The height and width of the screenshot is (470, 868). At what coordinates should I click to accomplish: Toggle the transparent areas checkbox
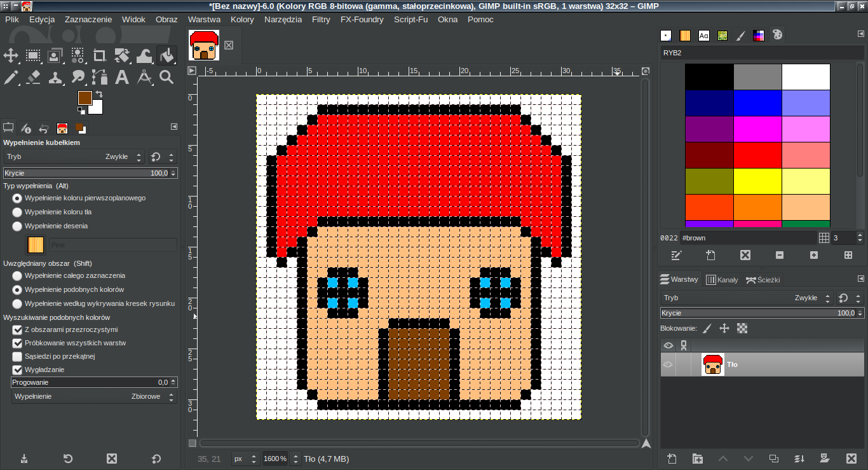click(x=17, y=330)
